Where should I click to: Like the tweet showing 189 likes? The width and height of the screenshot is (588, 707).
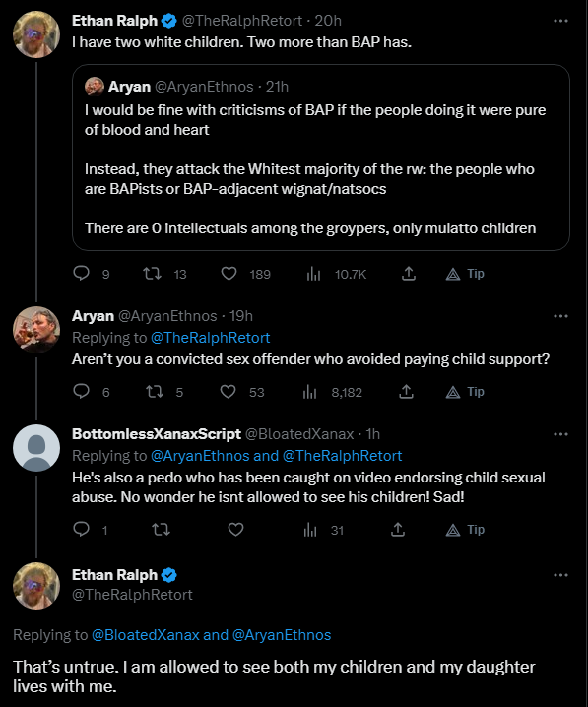pyautogui.click(x=229, y=273)
